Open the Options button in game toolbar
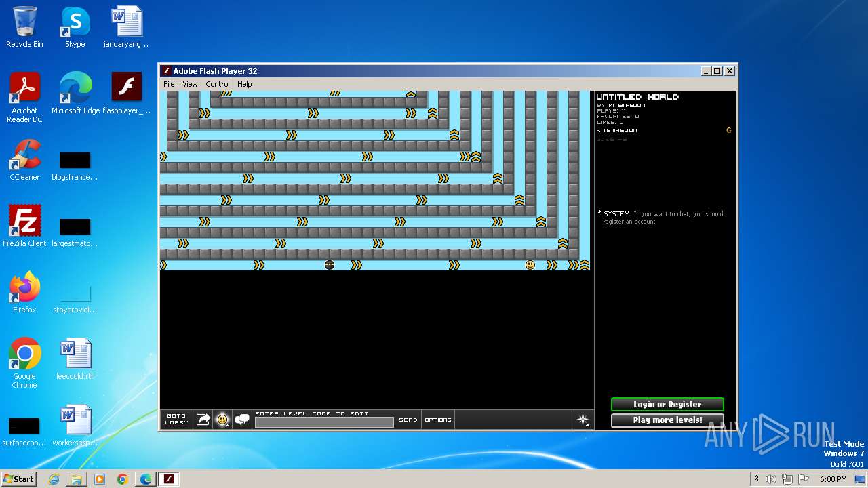This screenshot has height=488, width=868. pos(438,420)
